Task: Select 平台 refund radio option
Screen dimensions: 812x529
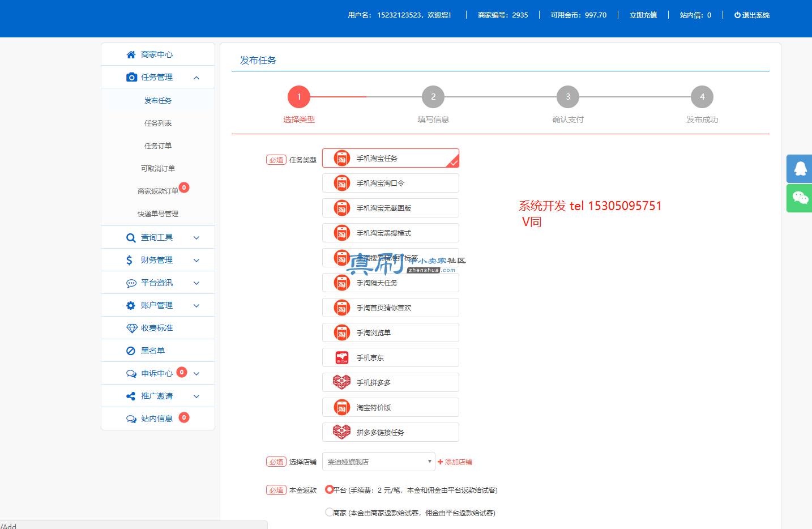Action: (329, 489)
